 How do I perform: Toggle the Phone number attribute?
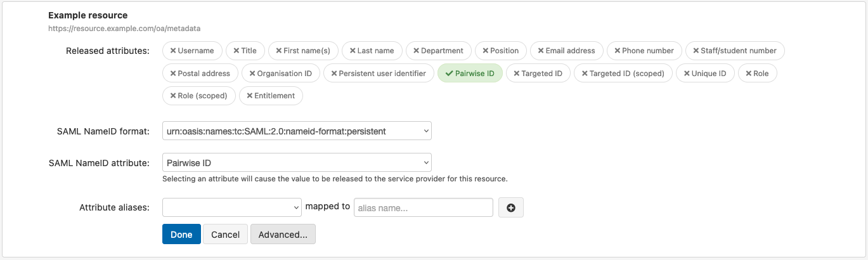click(644, 51)
